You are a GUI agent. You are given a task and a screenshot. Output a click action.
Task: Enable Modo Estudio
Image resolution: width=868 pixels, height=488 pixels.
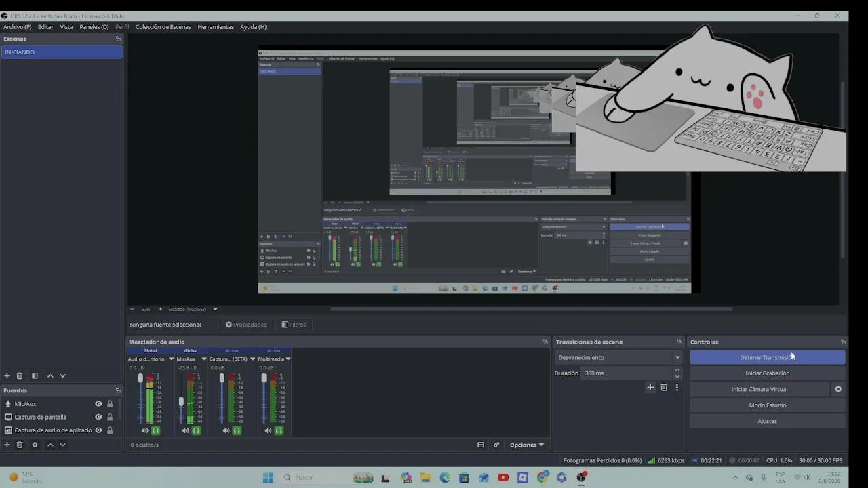pyautogui.click(x=768, y=405)
